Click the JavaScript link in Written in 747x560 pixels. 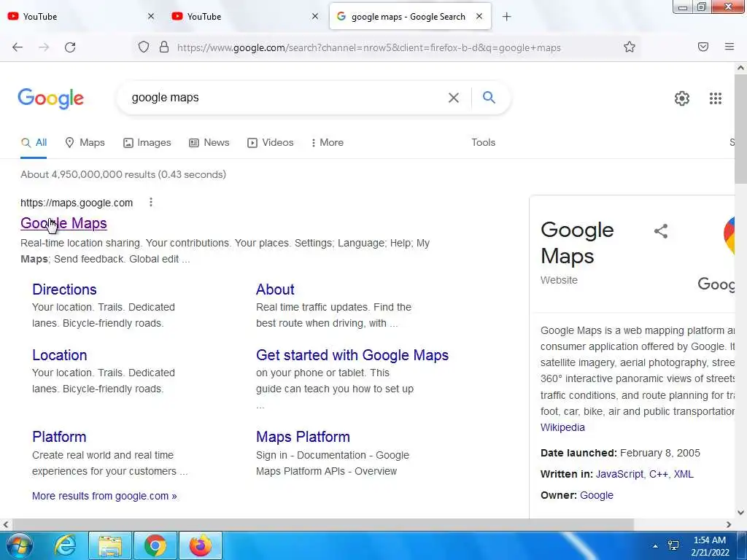[x=619, y=474]
